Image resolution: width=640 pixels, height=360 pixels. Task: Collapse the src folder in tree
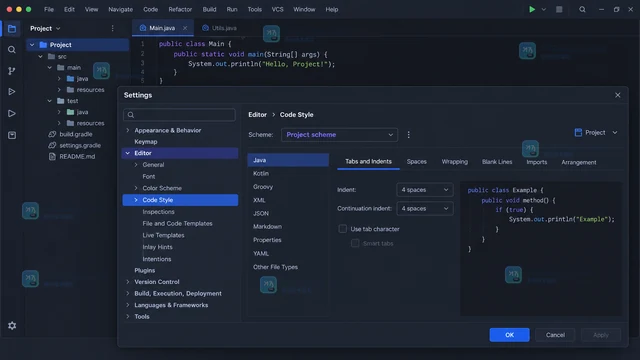pos(40,56)
